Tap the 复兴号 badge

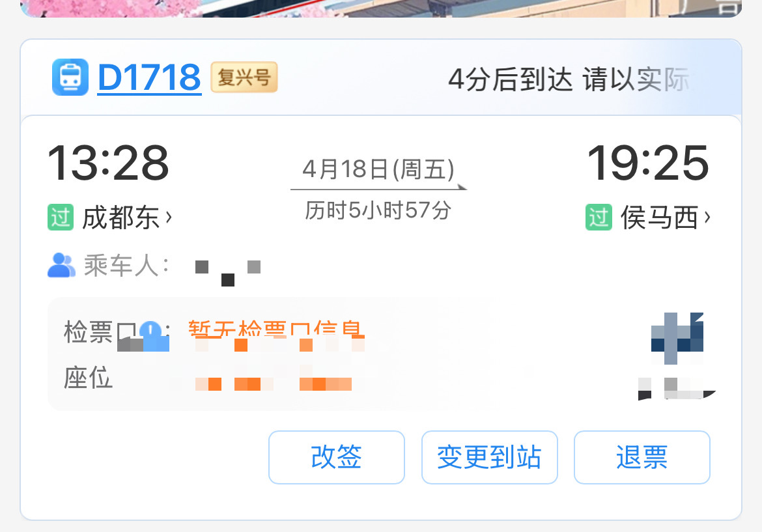coord(244,77)
